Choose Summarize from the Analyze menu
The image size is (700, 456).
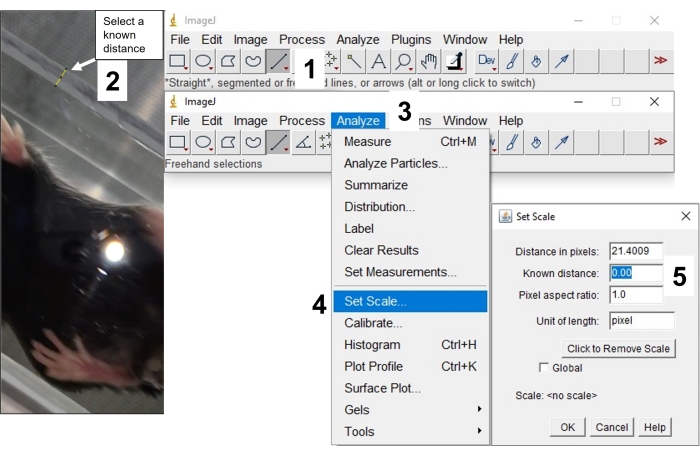pos(410,185)
